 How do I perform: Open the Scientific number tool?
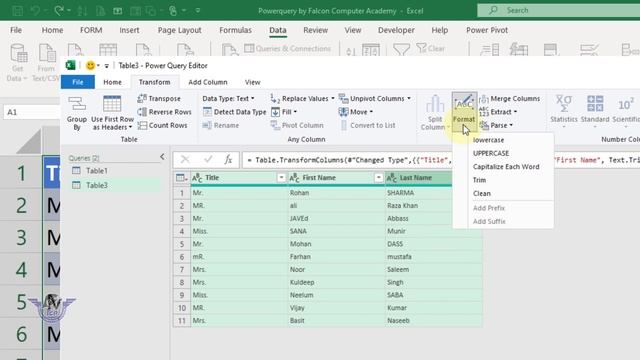pos(626,111)
